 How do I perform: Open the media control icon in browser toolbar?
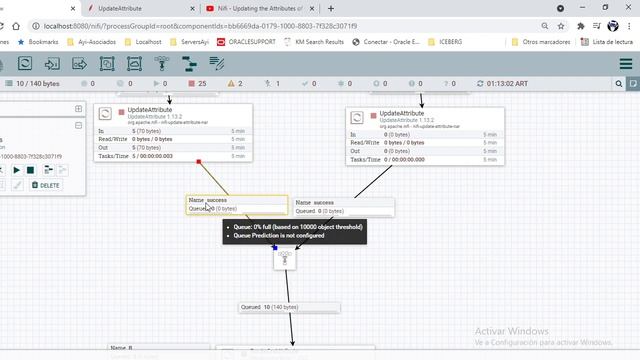click(x=597, y=26)
